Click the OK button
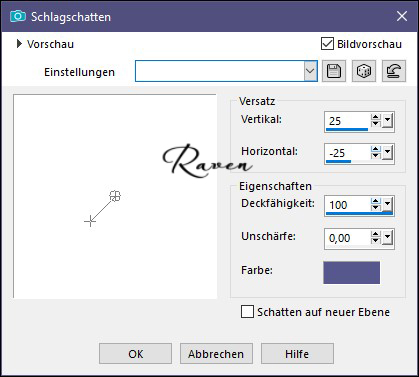This screenshot has height=377, width=419. (135, 354)
